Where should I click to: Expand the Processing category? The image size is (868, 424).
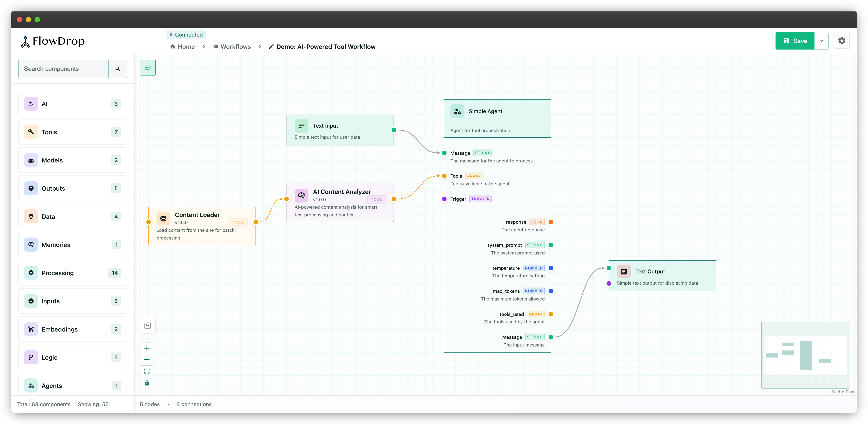(x=72, y=273)
